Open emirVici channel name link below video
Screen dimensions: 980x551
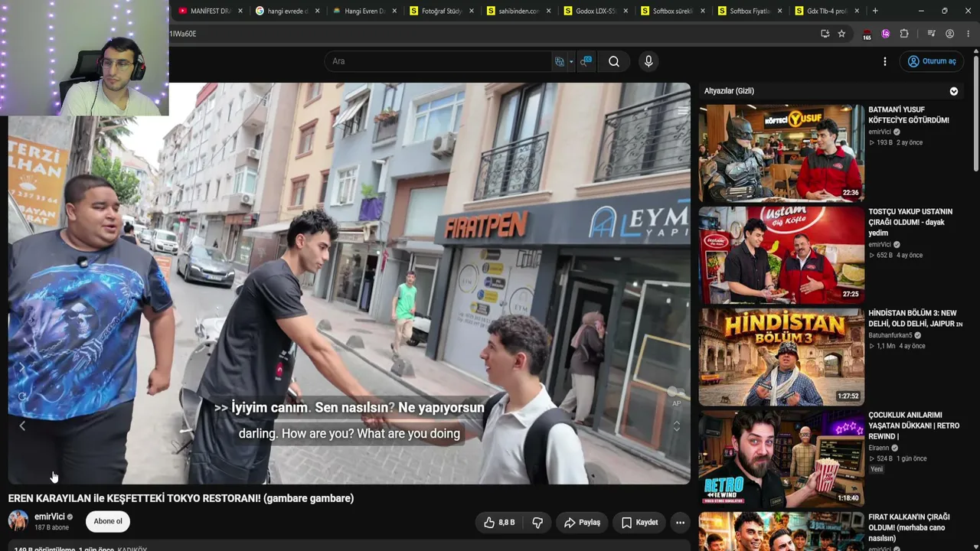tap(50, 517)
